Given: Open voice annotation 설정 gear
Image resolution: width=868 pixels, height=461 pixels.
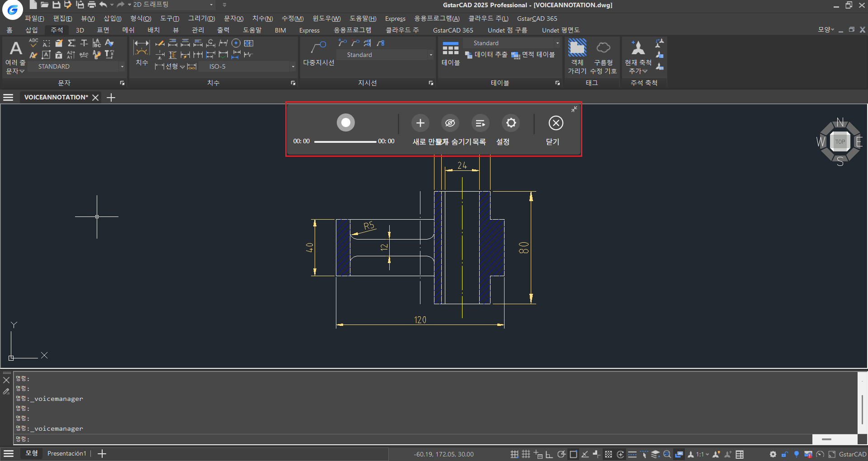Looking at the screenshot, I should 511,123.
